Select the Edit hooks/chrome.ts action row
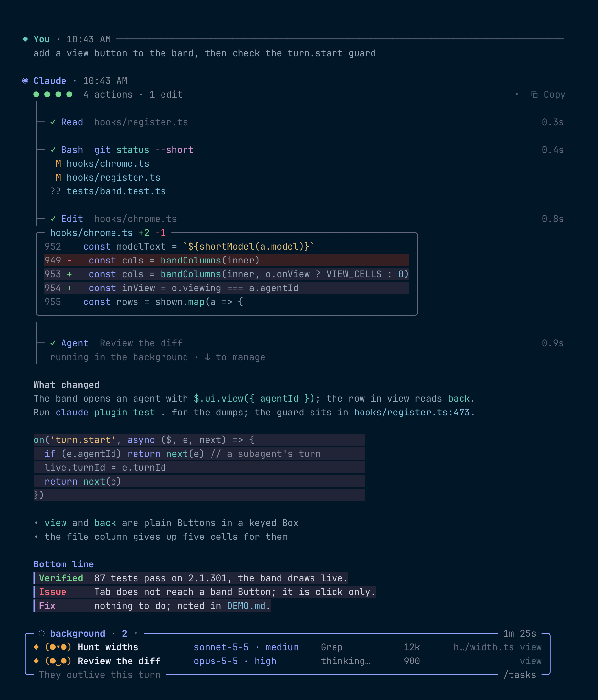598x700 pixels. [300, 219]
